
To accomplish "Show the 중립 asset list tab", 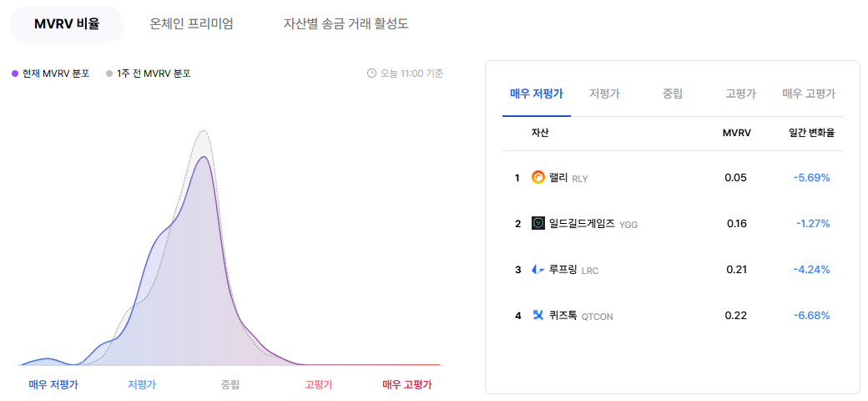I will tap(673, 94).
